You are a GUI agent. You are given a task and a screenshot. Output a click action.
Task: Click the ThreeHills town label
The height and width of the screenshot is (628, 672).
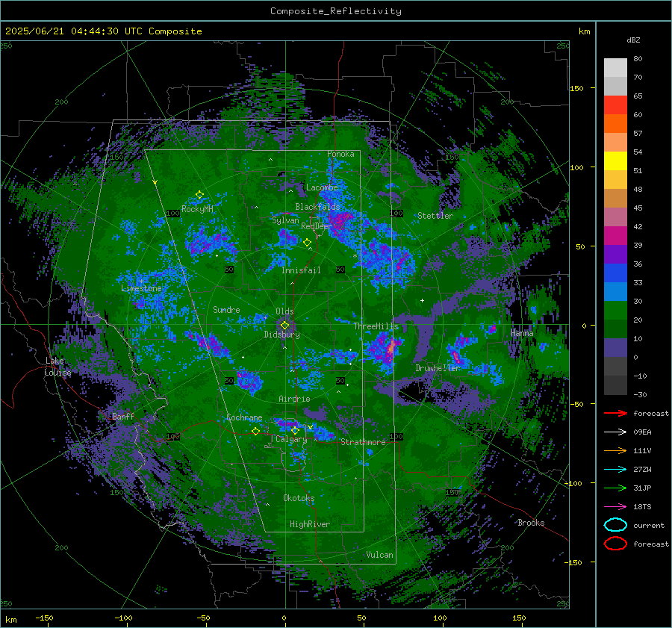click(x=376, y=326)
